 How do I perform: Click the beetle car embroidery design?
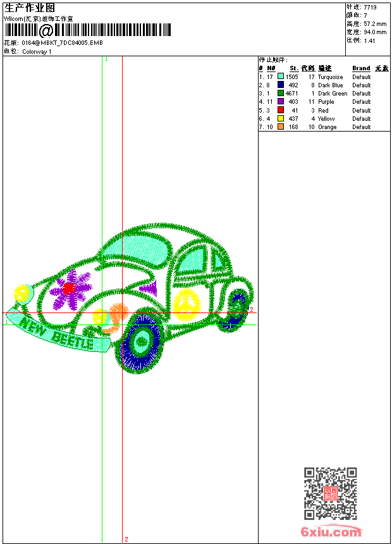coord(131,299)
